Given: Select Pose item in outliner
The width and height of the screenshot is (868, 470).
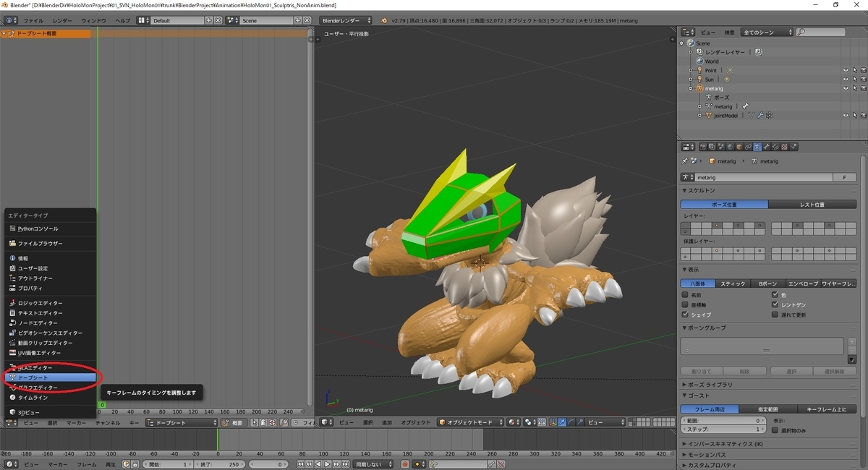Looking at the screenshot, I should coord(721,97).
